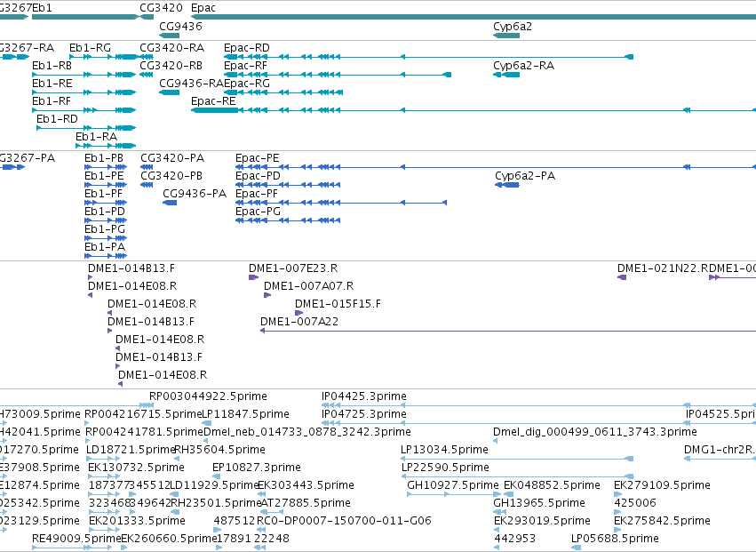Click the CG9436-RA transcript label

pos(191,84)
